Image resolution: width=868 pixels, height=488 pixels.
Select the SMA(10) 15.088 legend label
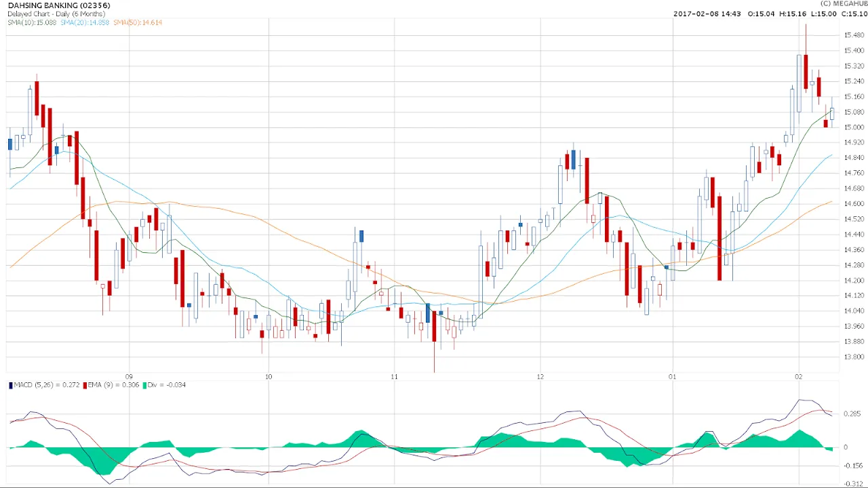point(32,22)
